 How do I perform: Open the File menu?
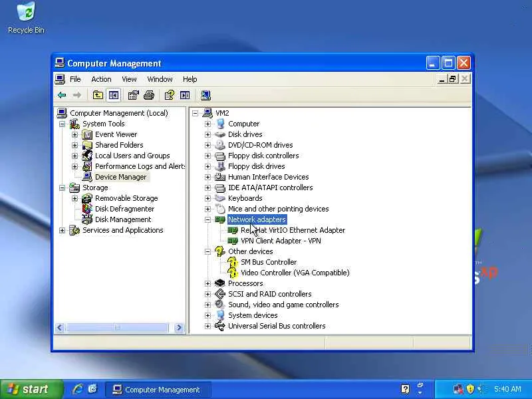(75, 79)
